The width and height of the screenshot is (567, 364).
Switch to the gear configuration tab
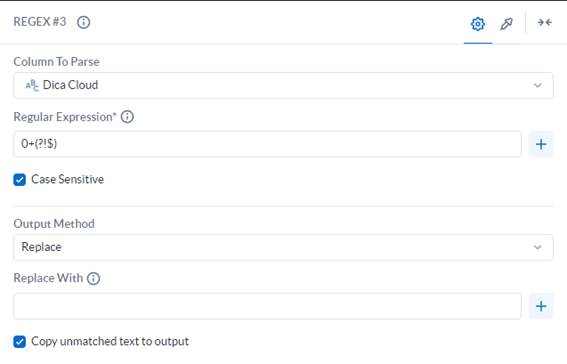[x=478, y=24]
